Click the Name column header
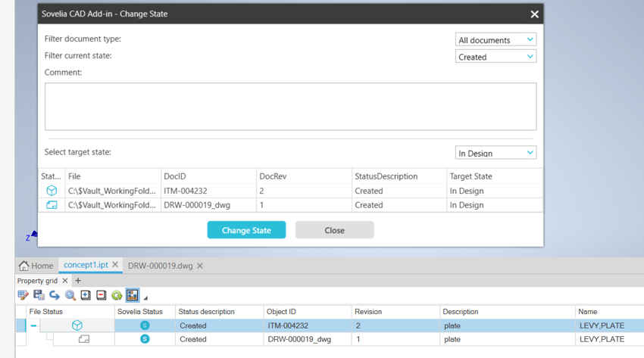 coord(609,312)
